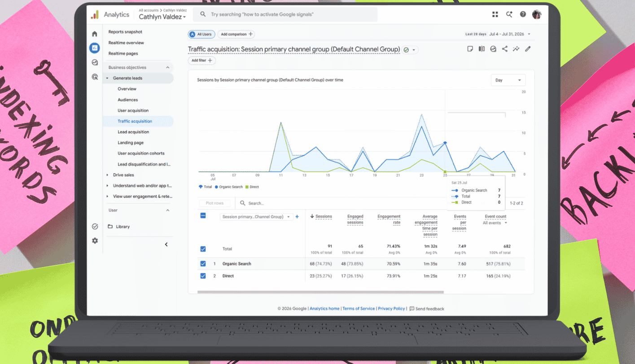Open Explore in the left rail
This screenshot has height=364, width=635.
coord(95,62)
